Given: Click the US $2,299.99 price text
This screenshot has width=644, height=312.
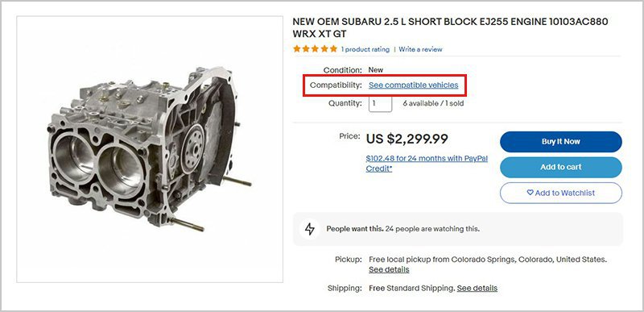Looking at the screenshot, I should pos(407,139).
